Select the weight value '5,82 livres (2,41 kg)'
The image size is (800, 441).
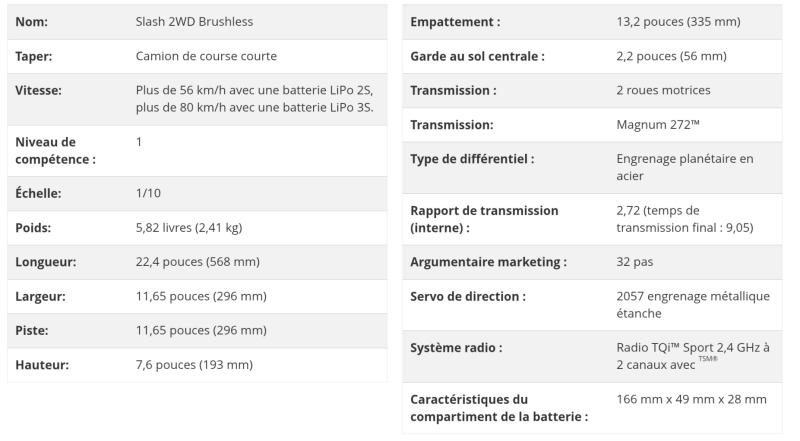(x=189, y=228)
